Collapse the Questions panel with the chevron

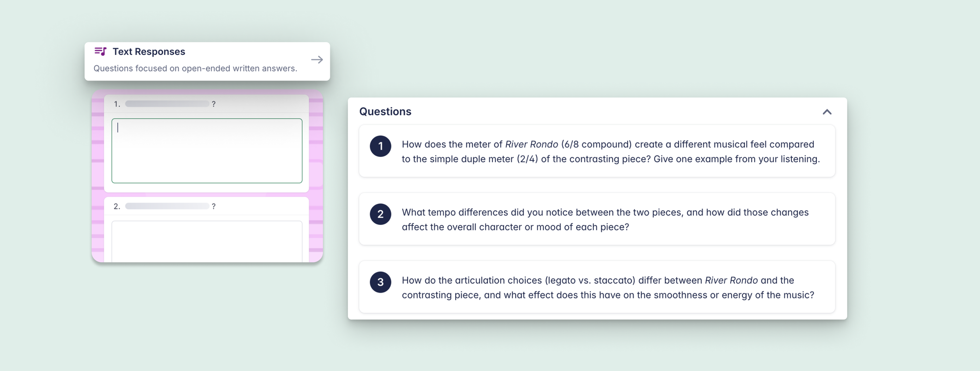(x=827, y=112)
